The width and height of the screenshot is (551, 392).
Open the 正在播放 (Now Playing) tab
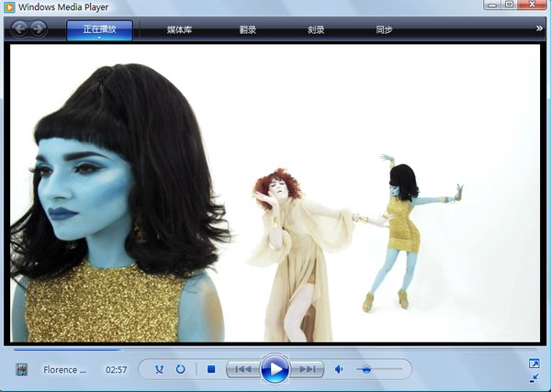(100, 30)
